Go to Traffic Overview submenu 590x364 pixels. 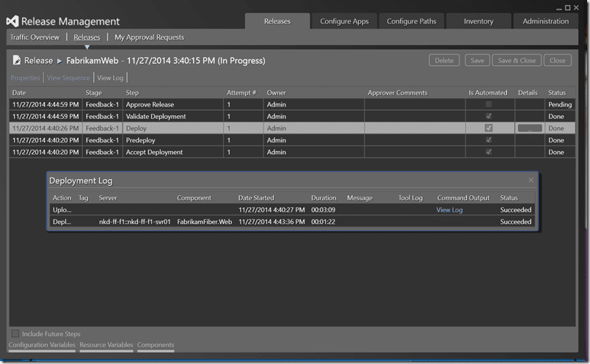34,37
